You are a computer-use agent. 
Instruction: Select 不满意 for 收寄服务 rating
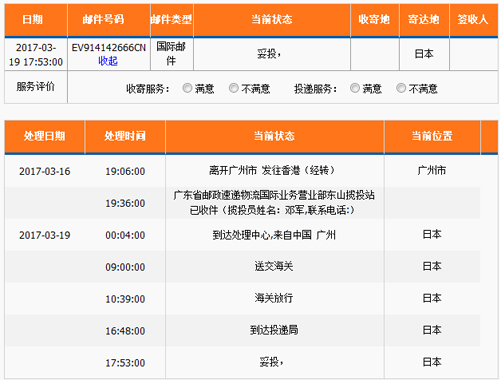point(234,88)
